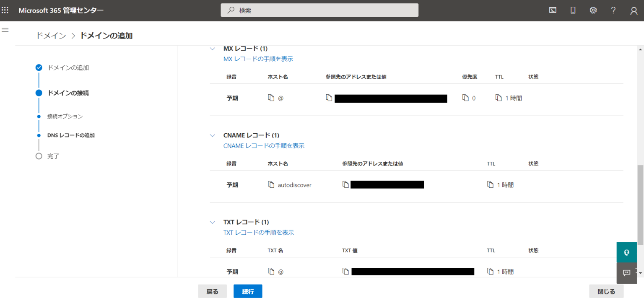Open the account profile icon
This screenshot has width=644, height=303.
[x=634, y=11]
